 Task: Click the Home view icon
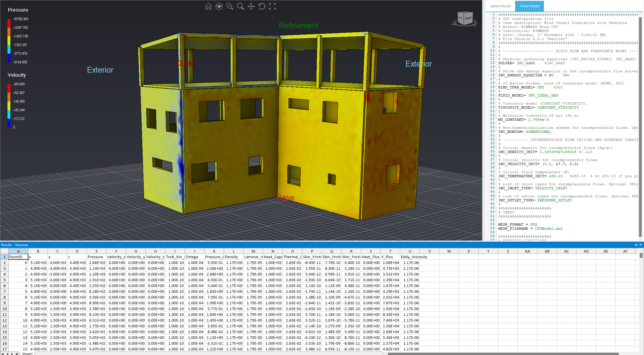coord(208,6)
